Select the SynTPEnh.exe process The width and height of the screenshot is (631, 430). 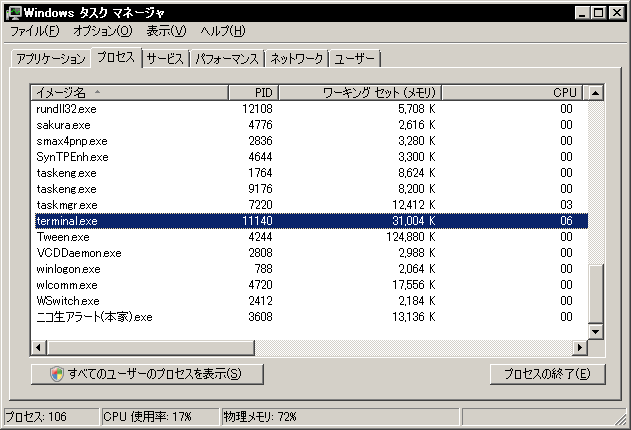pos(311,157)
